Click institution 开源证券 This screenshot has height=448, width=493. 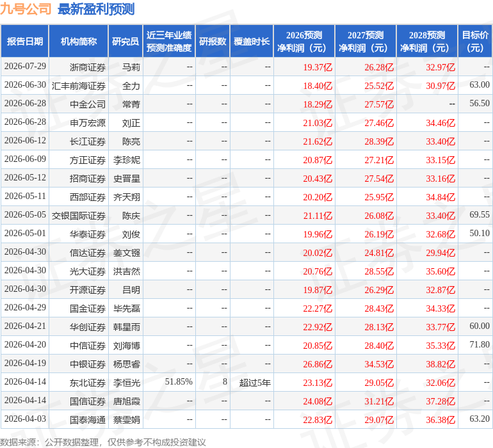click(88, 289)
